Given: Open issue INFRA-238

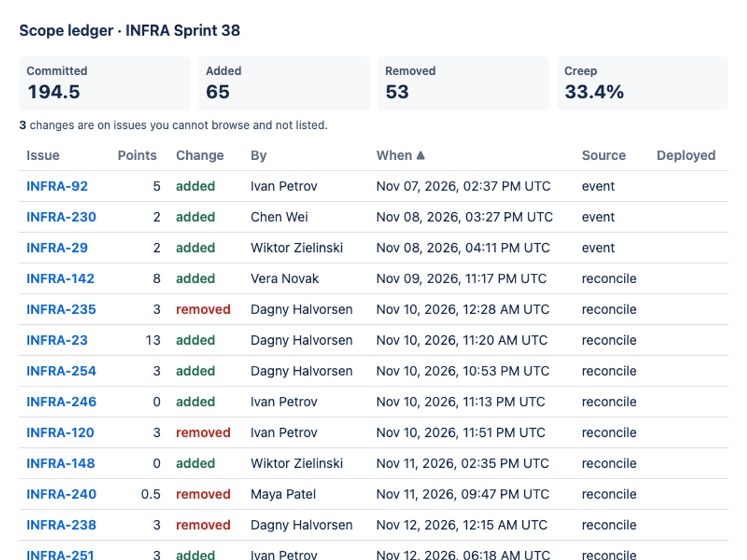Looking at the screenshot, I should [61, 525].
